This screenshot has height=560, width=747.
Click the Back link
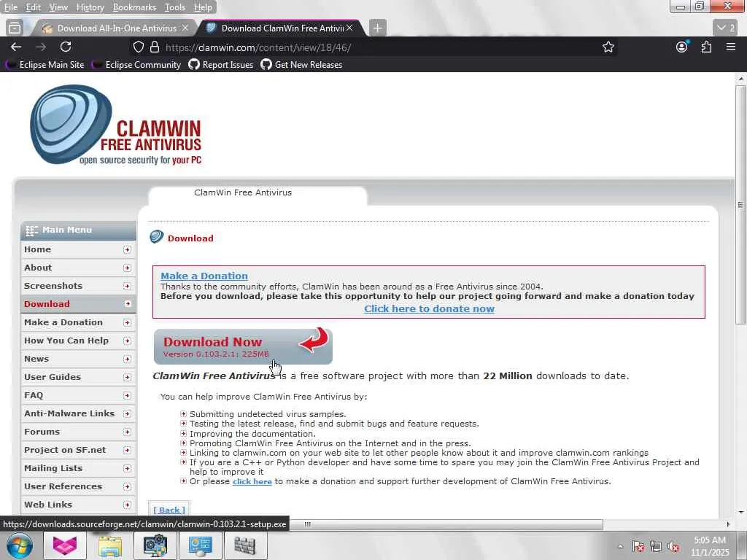[x=169, y=510]
